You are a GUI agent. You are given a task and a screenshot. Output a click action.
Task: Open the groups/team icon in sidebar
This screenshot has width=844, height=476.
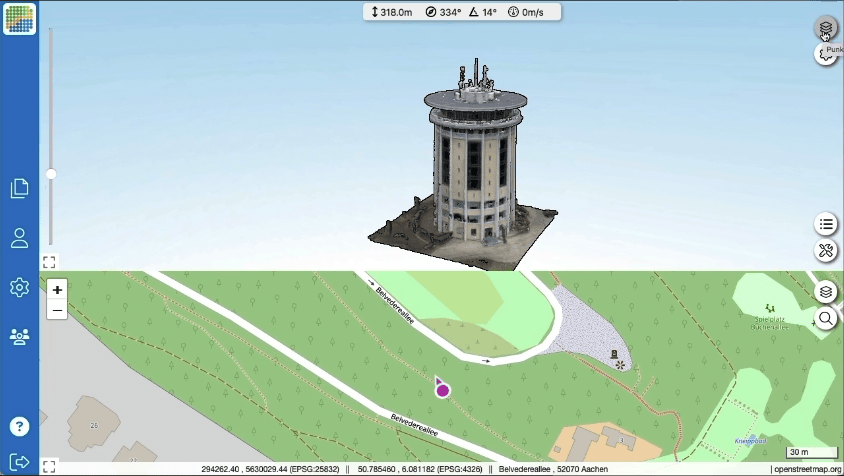tap(19, 336)
